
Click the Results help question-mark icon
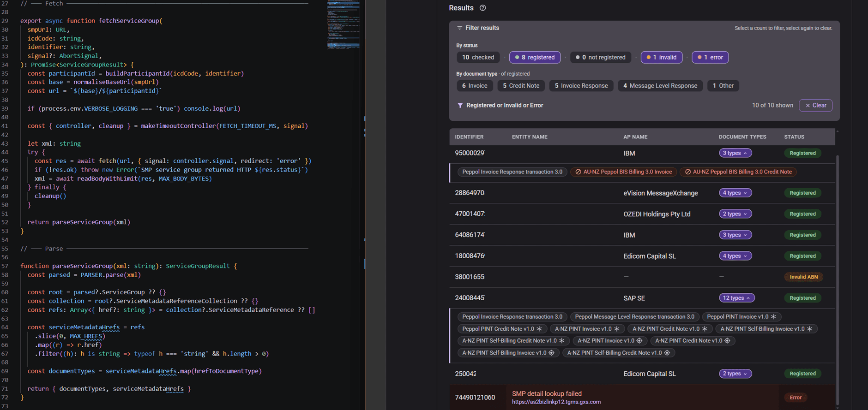482,8
